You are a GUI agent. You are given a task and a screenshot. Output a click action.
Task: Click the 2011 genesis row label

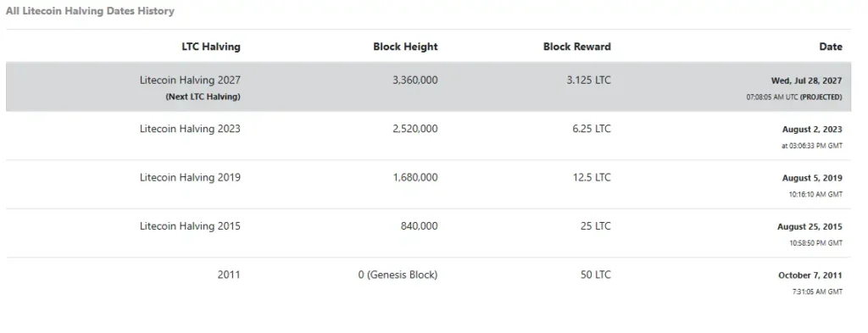pos(229,275)
